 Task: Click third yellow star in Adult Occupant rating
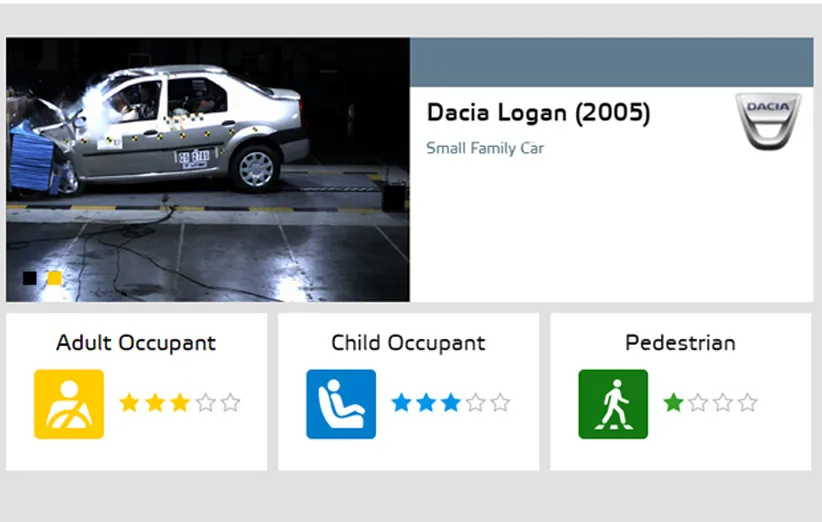[x=179, y=403]
